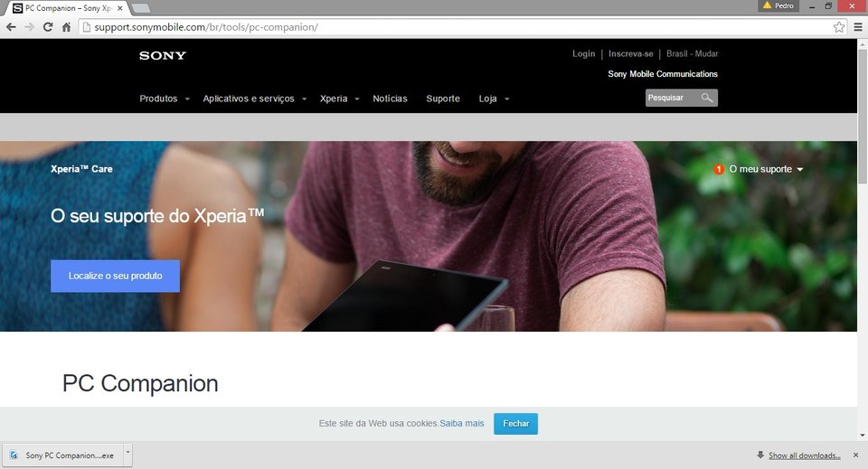Viewport: 868px width, 469px height.
Task: Close the downloads bar
Action: coord(855,455)
